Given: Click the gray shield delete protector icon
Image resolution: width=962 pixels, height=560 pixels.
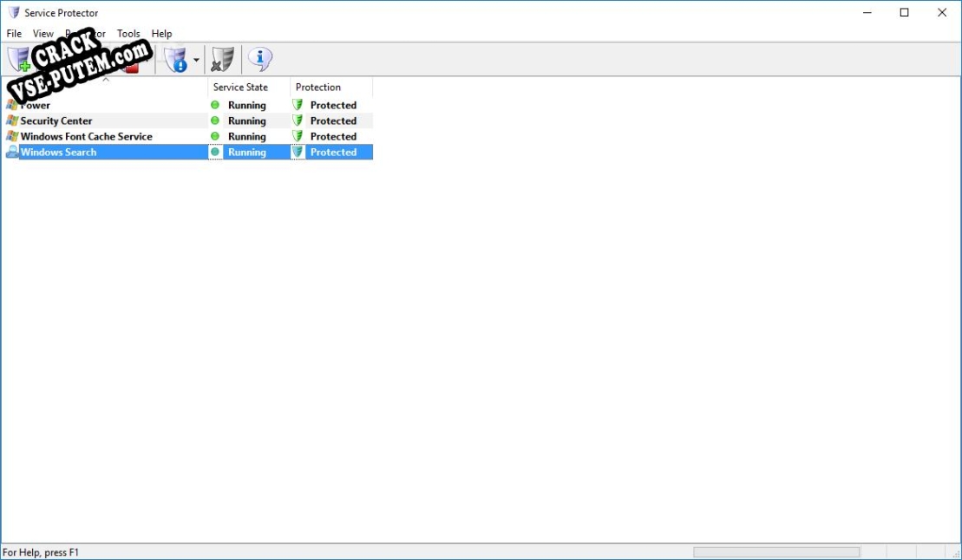Looking at the screenshot, I should click(x=223, y=60).
